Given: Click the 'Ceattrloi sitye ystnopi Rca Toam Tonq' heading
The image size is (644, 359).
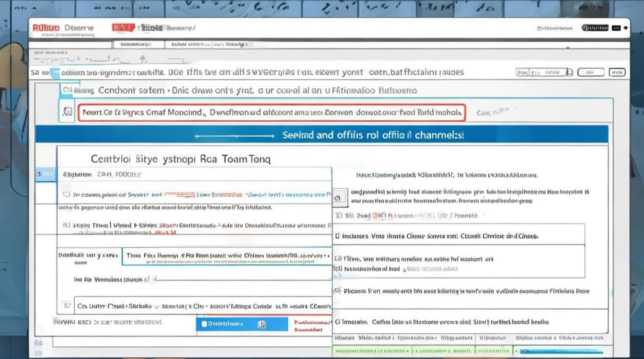Looking at the screenshot, I should tap(181, 159).
